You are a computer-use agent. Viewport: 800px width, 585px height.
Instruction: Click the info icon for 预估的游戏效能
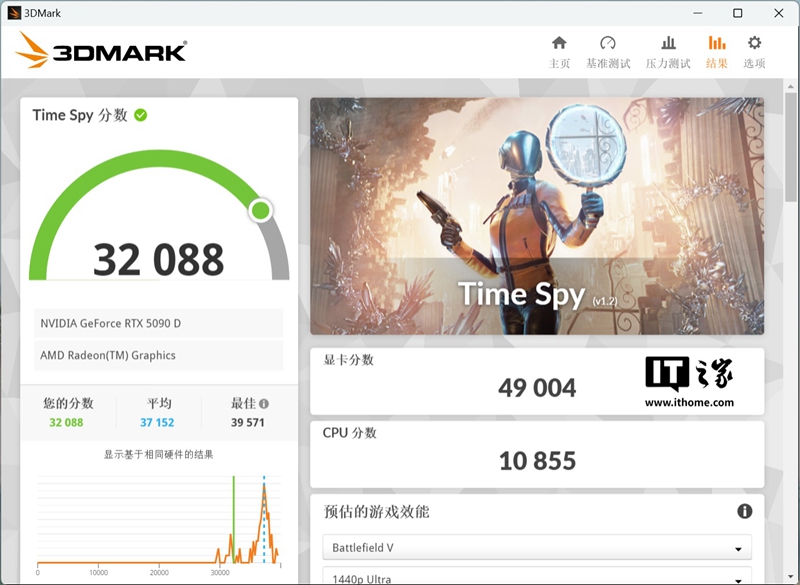point(744,511)
